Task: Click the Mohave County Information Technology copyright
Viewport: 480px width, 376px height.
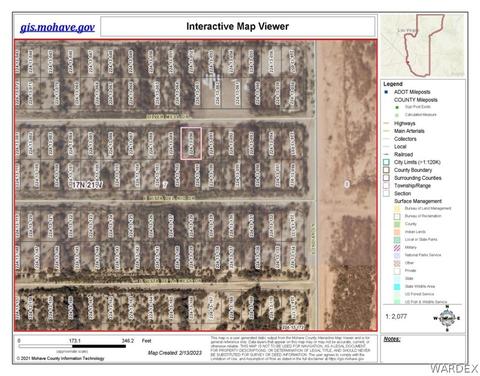Action: click(60, 358)
